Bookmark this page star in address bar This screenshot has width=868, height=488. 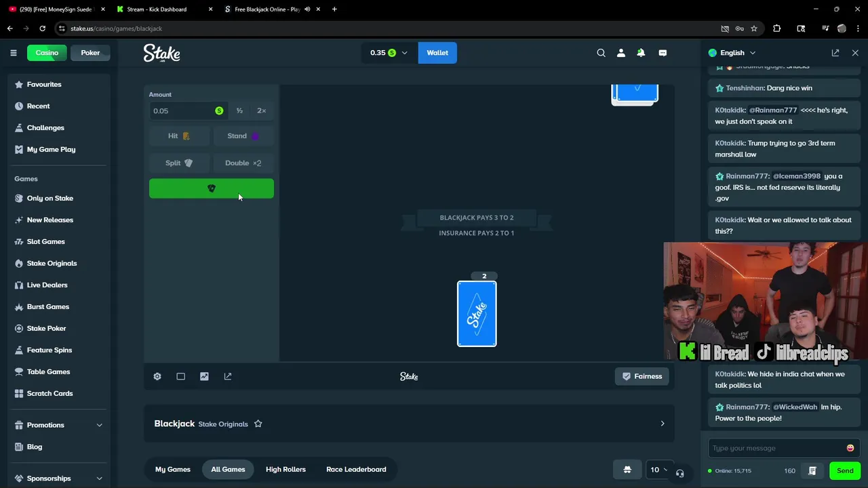[754, 28]
